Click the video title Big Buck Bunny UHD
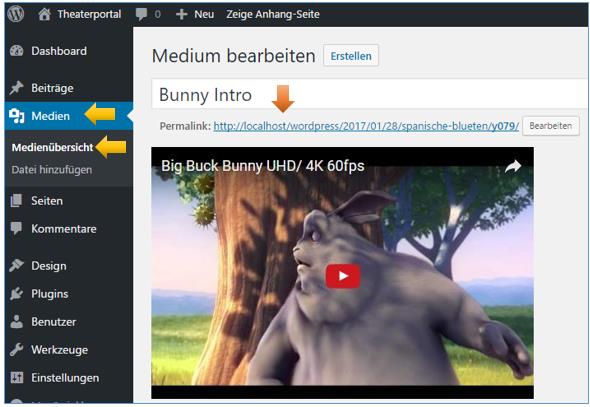 coord(263,166)
